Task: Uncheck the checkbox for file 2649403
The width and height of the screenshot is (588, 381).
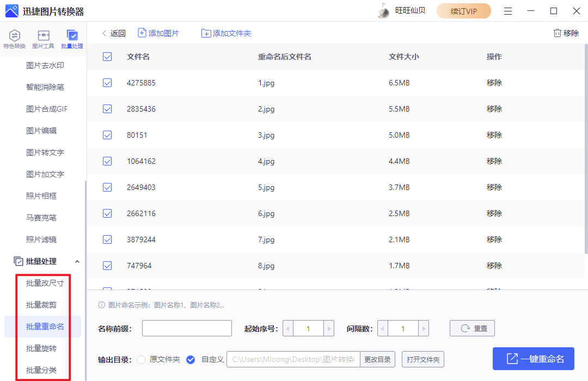Action: pos(107,187)
